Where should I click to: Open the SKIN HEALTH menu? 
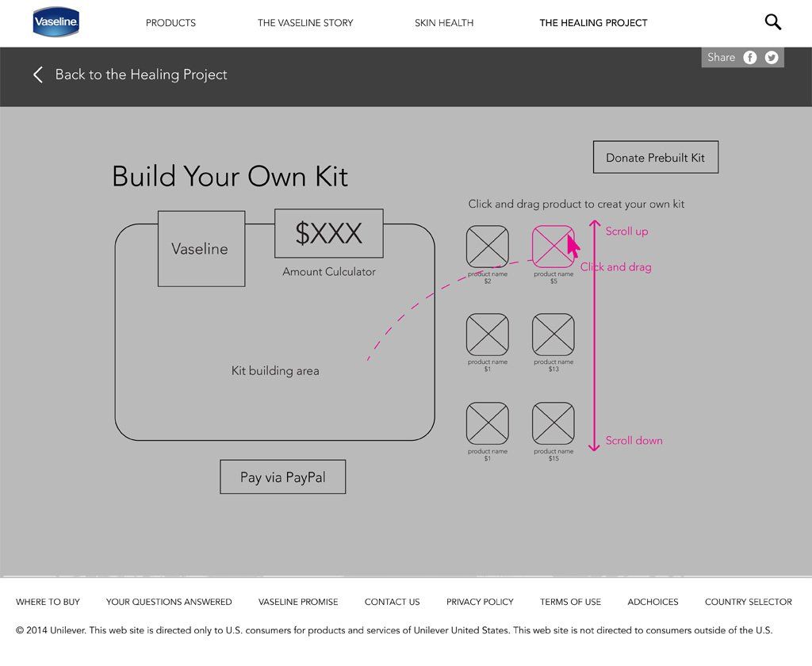(x=444, y=23)
